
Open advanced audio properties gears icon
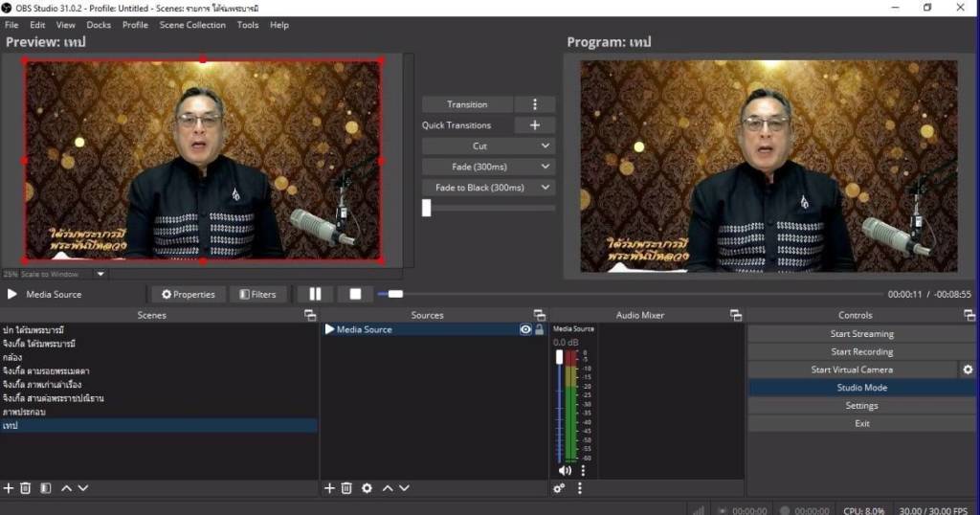click(x=559, y=488)
